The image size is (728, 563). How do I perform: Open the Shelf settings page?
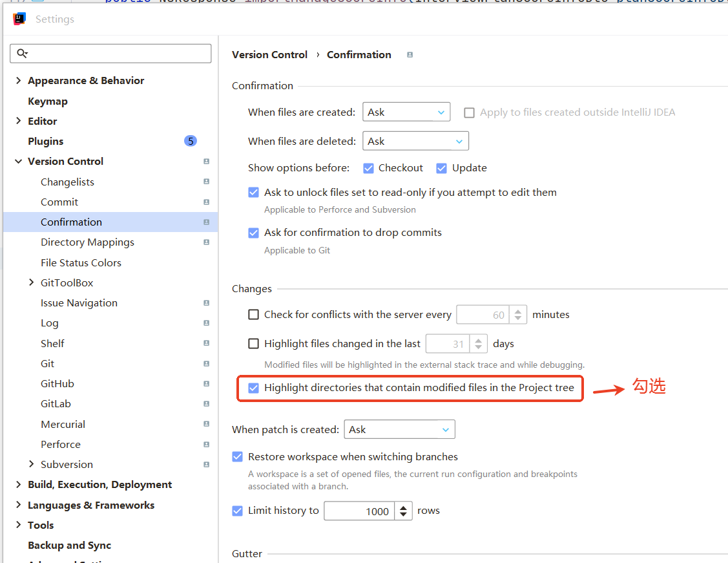pyautogui.click(x=52, y=343)
